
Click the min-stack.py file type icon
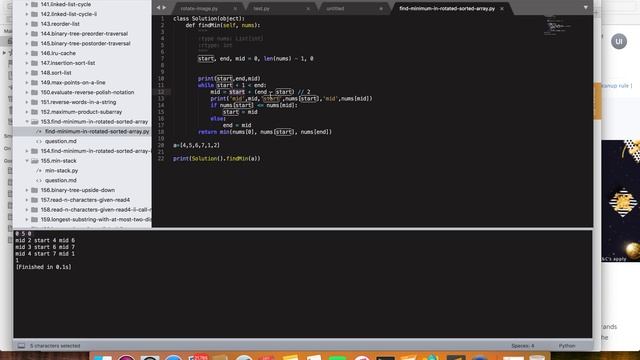point(39,171)
